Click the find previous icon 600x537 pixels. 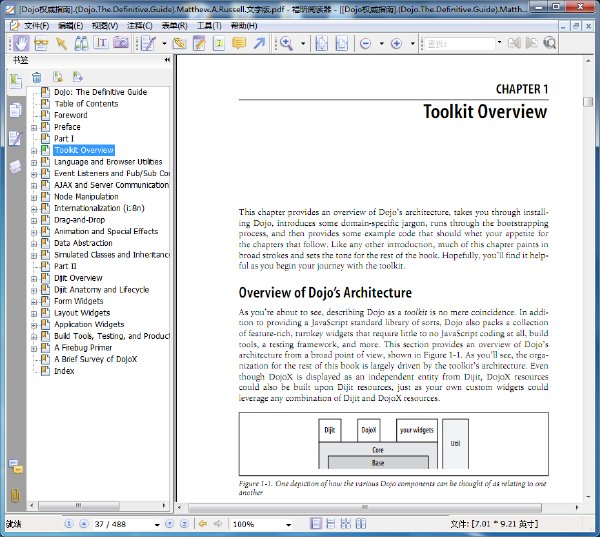[514, 43]
